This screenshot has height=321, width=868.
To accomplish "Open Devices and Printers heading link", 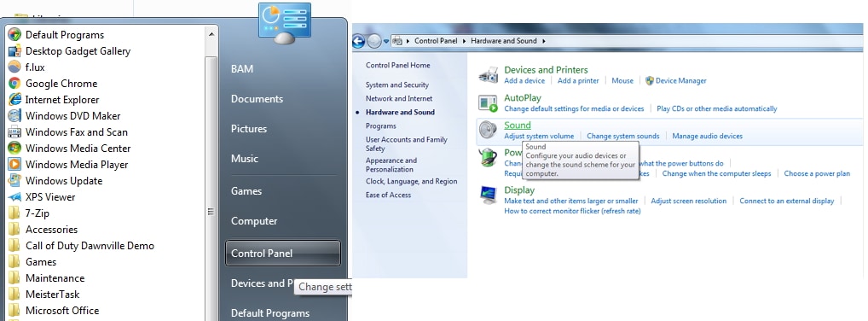I will pyautogui.click(x=546, y=70).
